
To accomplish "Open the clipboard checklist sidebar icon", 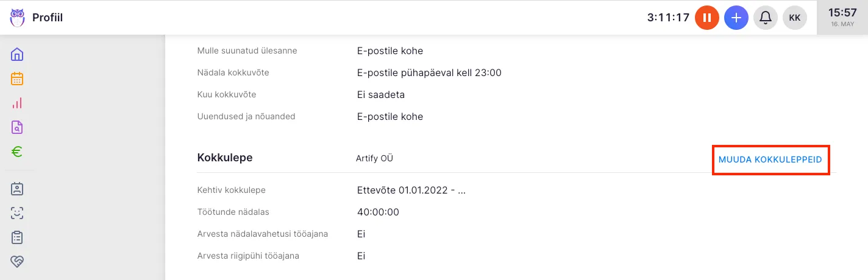I will coord(17,237).
